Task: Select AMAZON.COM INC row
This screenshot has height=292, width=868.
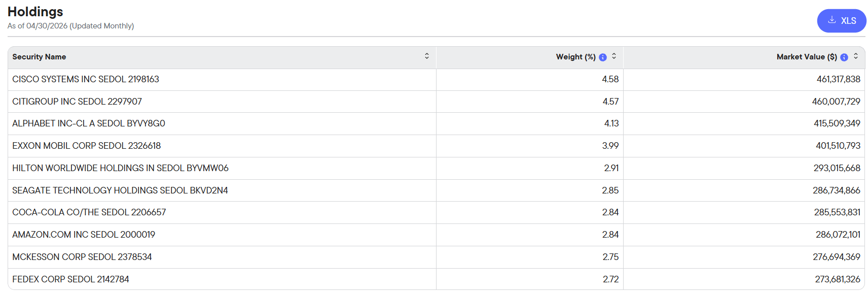Action: tap(436, 235)
